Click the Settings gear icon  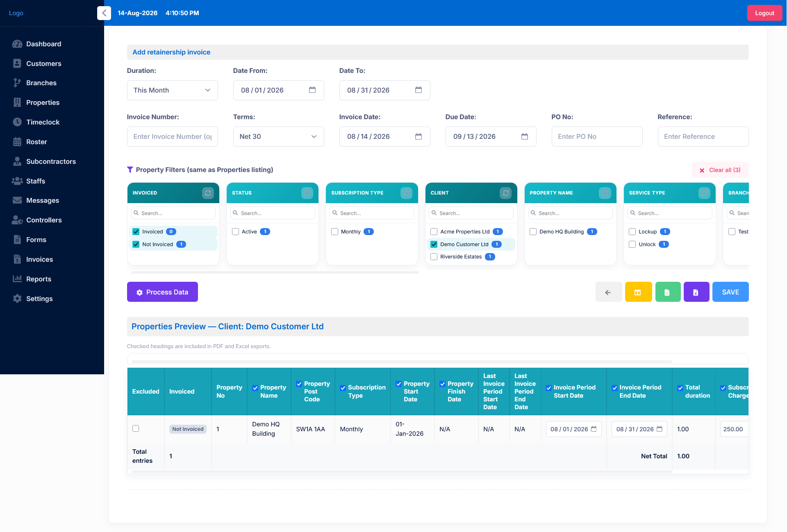[x=17, y=299]
